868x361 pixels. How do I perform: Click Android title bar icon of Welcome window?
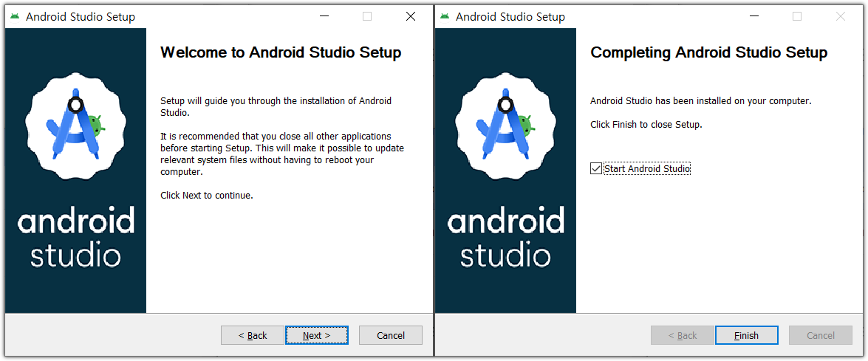coord(14,16)
